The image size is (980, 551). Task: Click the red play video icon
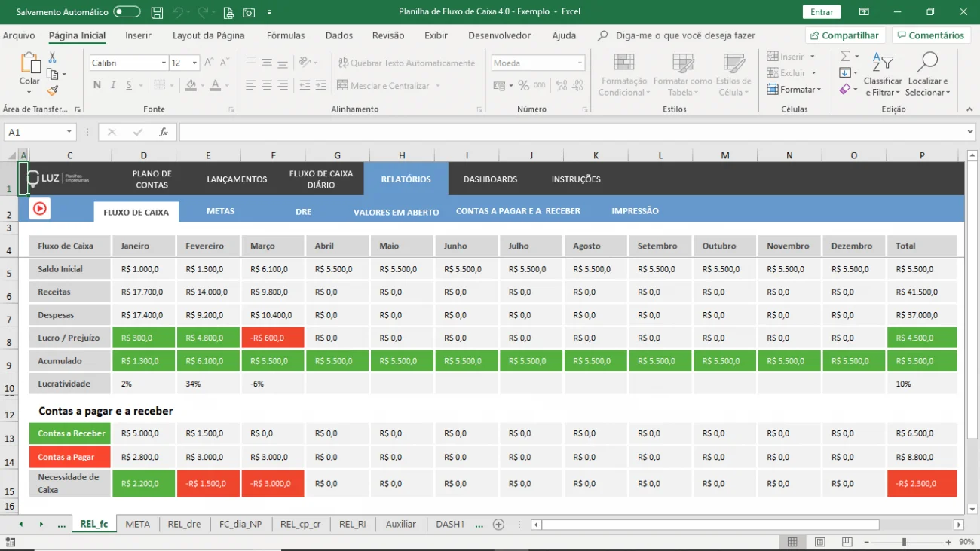40,209
